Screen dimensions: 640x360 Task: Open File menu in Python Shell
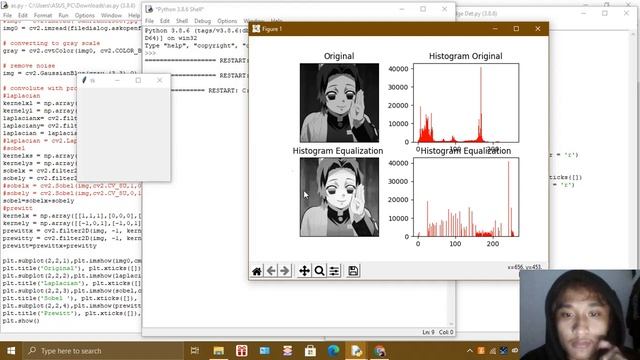149,21
